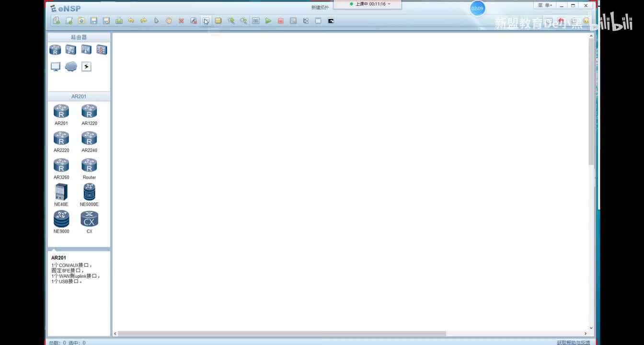Click the canvas horizontal scrollbar
The height and width of the screenshot is (345, 644).
click(x=282, y=333)
